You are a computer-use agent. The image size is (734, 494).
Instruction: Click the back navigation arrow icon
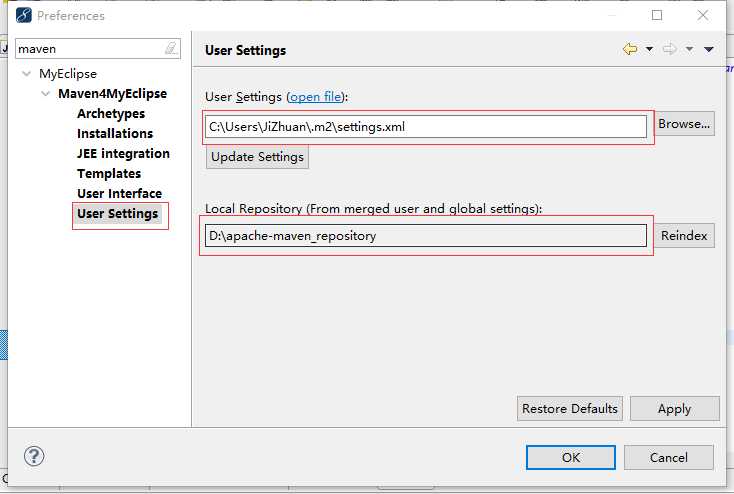coord(630,49)
